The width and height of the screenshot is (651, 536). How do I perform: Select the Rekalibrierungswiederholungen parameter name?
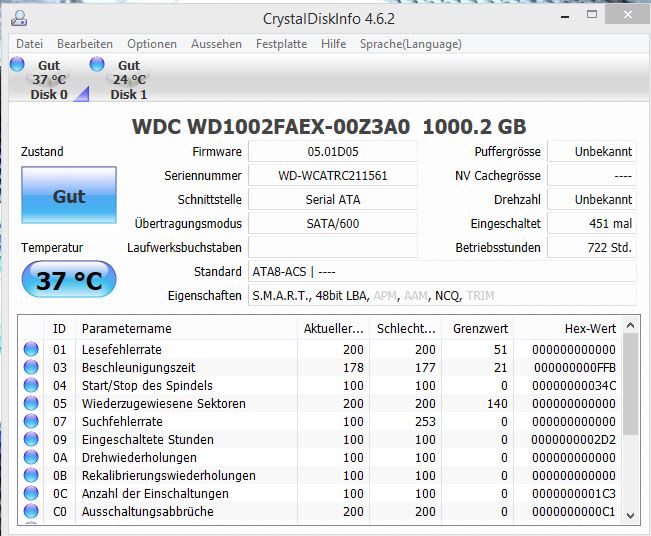(x=169, y=475)
